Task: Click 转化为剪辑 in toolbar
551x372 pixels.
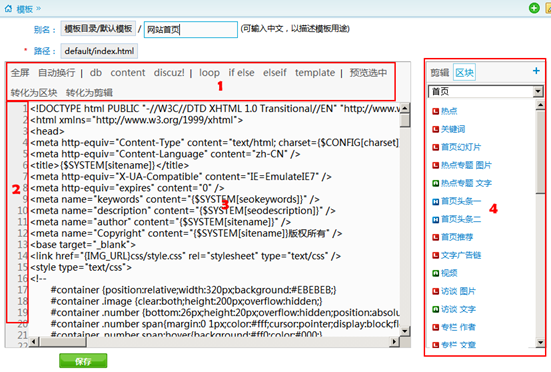Action: [89, 93]
